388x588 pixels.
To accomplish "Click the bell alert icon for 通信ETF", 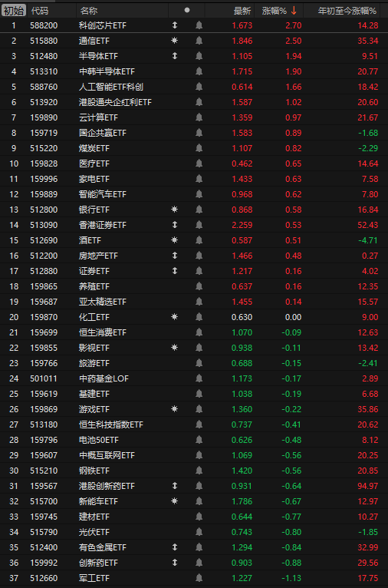I will [x=199, y=41].
